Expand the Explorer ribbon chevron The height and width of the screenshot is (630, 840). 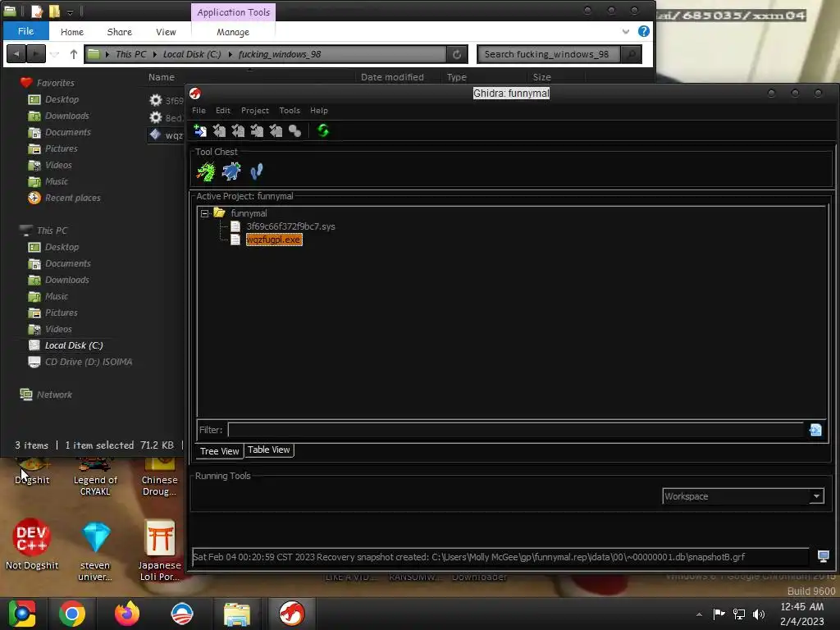point(626,32)
